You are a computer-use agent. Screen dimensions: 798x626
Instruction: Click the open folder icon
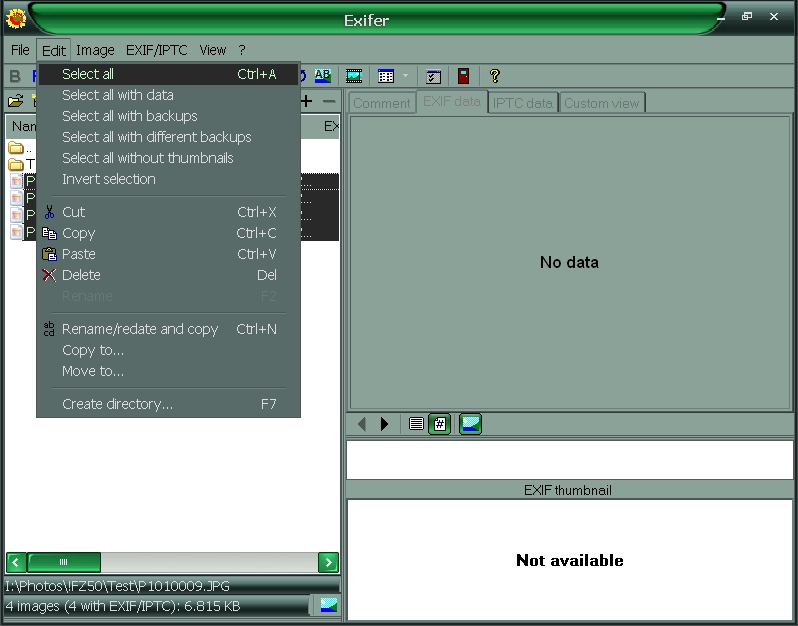16,101
